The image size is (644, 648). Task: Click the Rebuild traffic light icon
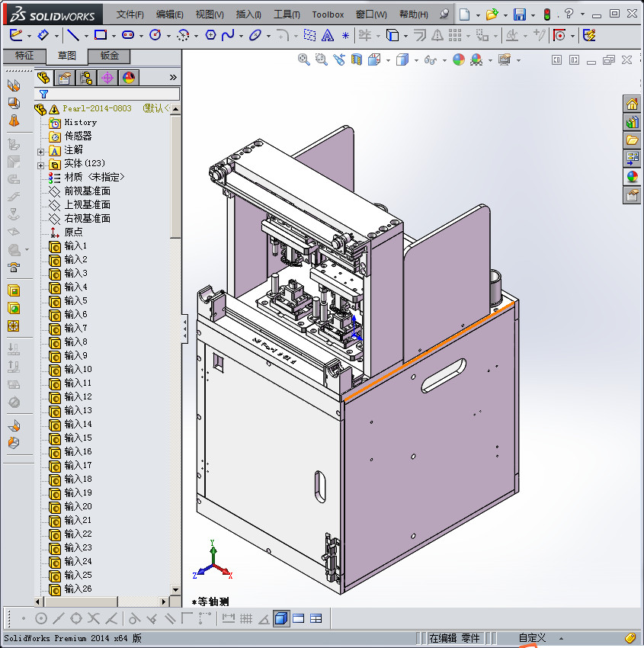[547, 14]
